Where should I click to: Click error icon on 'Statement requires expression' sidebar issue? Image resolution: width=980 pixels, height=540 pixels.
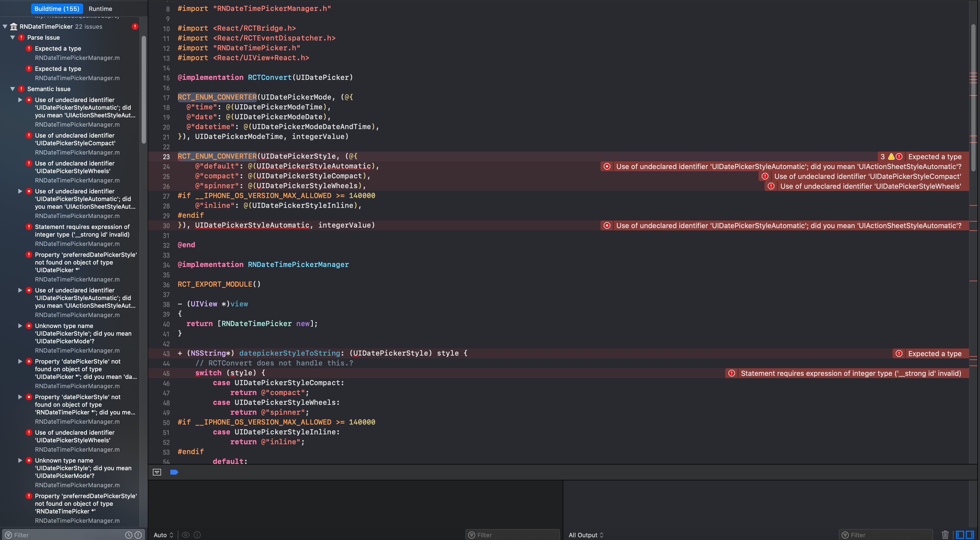point(29,227)
